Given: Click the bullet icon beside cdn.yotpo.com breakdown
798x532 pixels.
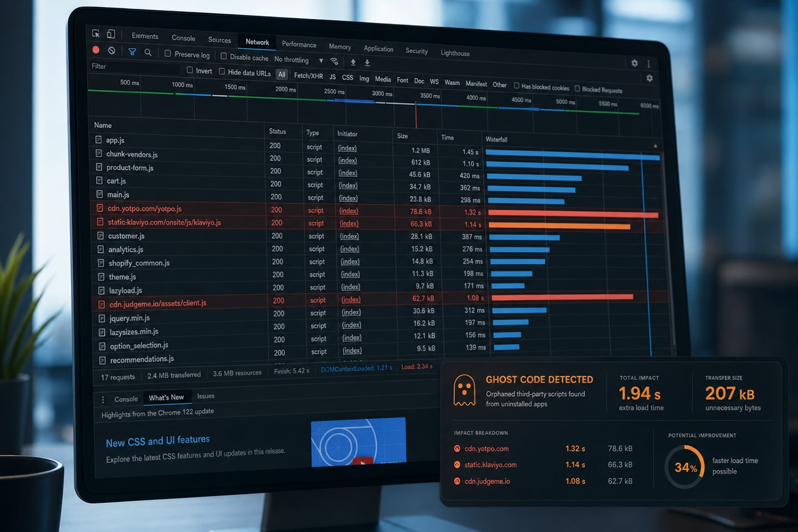Looking at the screenshot, I should tap(457, 449).
